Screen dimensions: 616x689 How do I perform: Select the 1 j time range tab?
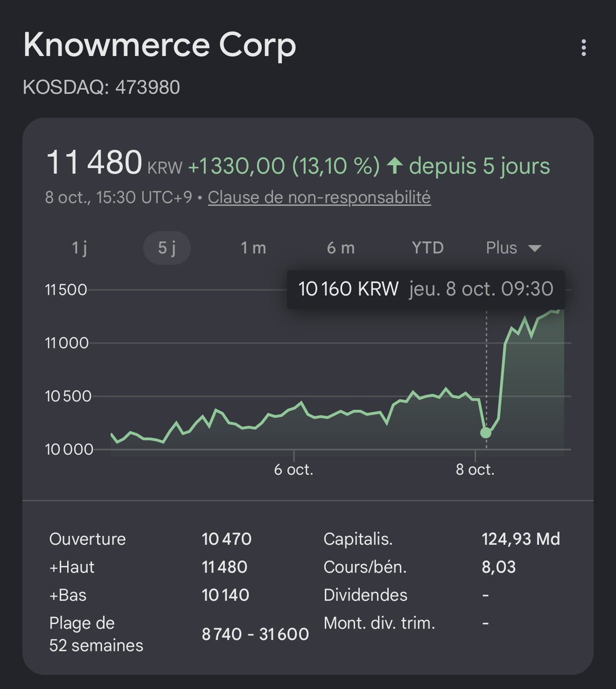coord(79,248)
